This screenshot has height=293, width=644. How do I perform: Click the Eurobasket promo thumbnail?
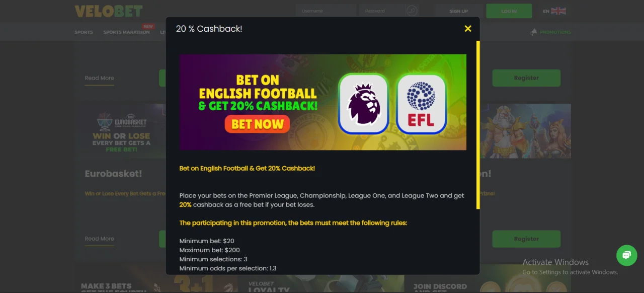(x=121, y=131)
